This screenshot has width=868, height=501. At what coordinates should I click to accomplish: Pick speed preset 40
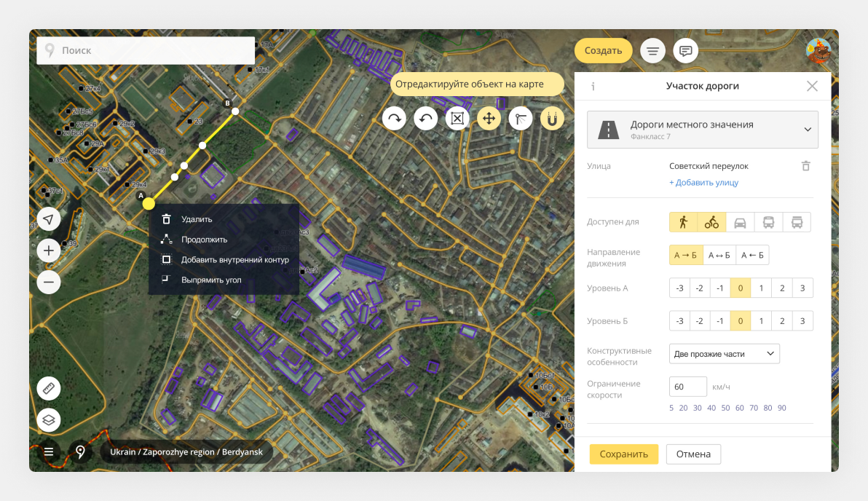(711, 408)
